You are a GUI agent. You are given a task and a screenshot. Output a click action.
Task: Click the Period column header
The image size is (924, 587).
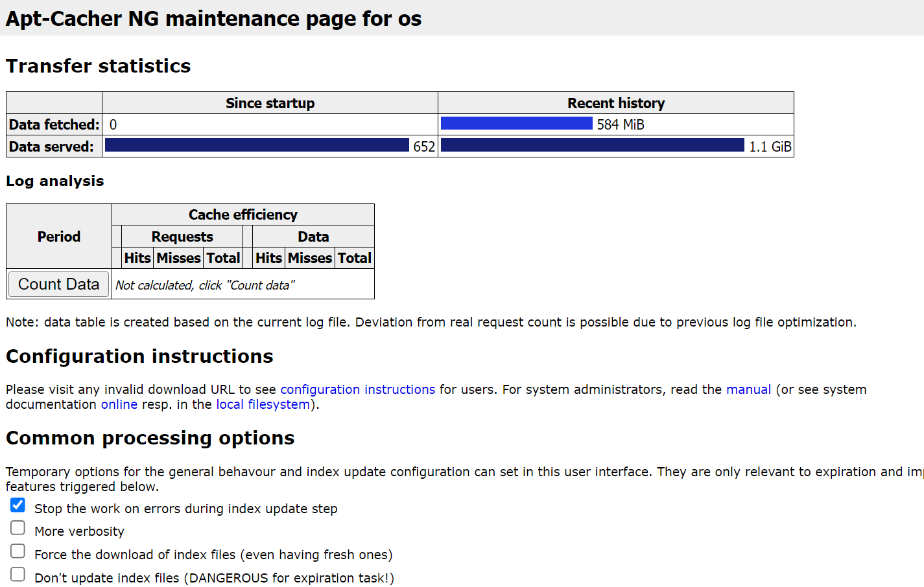tap(59, 236)
